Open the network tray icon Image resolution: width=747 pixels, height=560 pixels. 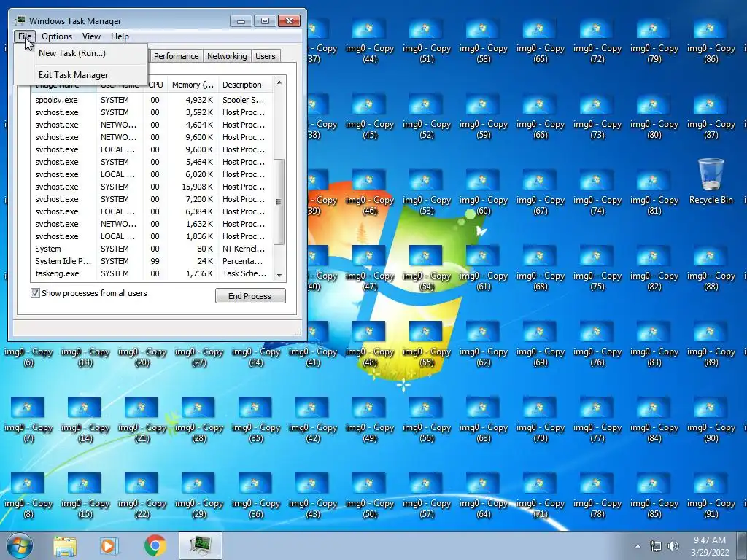coord(656,546)
